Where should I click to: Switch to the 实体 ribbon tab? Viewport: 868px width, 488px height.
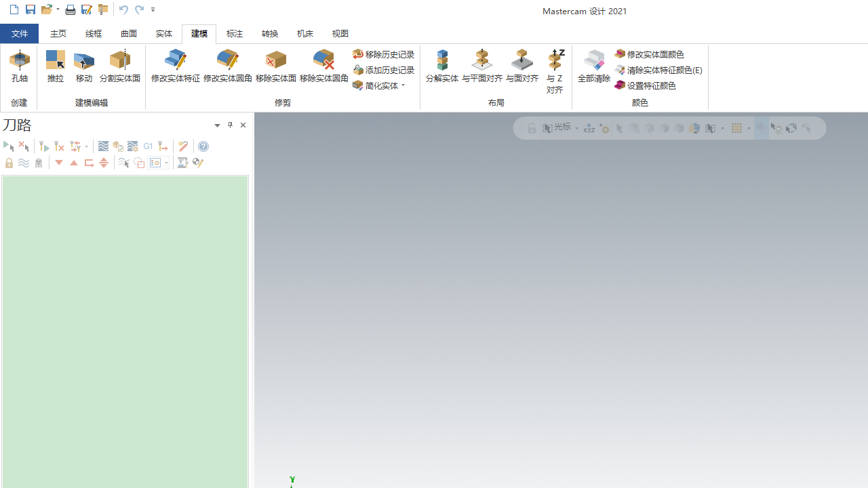164,33
